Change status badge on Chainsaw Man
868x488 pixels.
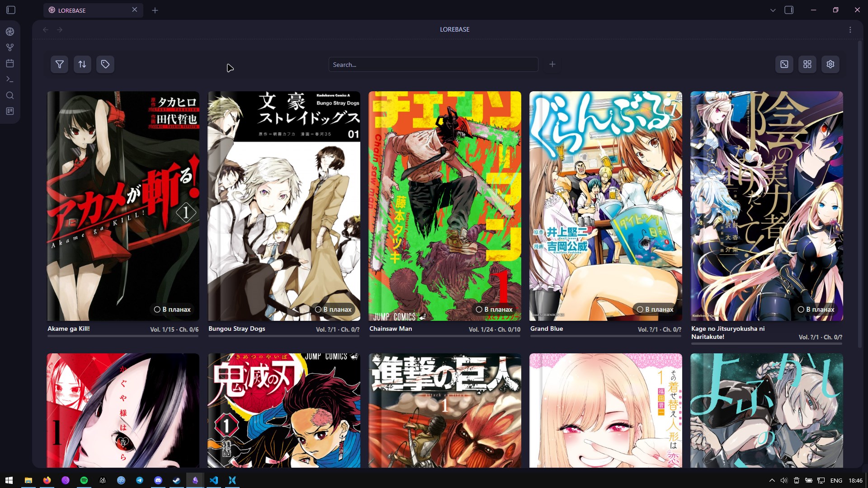494,310
